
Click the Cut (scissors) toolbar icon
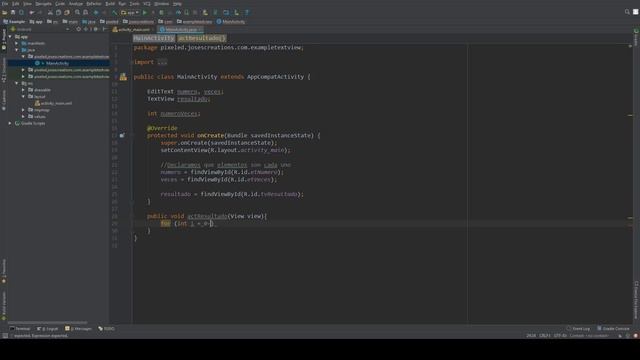50,13
